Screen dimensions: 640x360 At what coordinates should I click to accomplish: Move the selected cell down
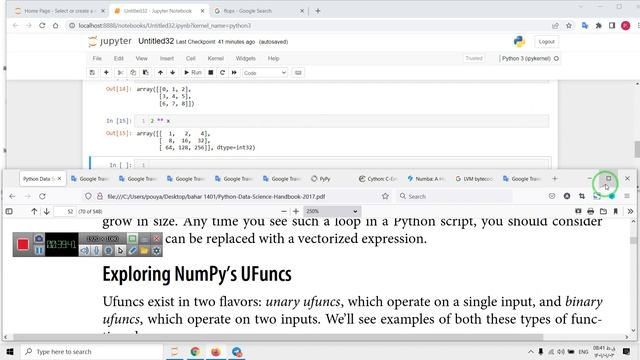173,73
